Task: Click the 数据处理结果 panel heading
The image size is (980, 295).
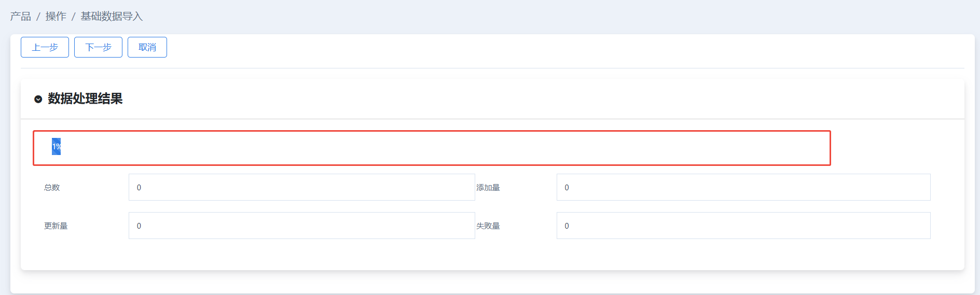Action: (x=85, y=99)
